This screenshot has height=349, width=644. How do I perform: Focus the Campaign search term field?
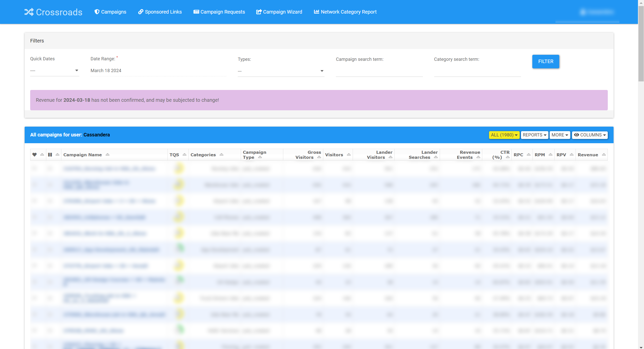pos(379,71)
